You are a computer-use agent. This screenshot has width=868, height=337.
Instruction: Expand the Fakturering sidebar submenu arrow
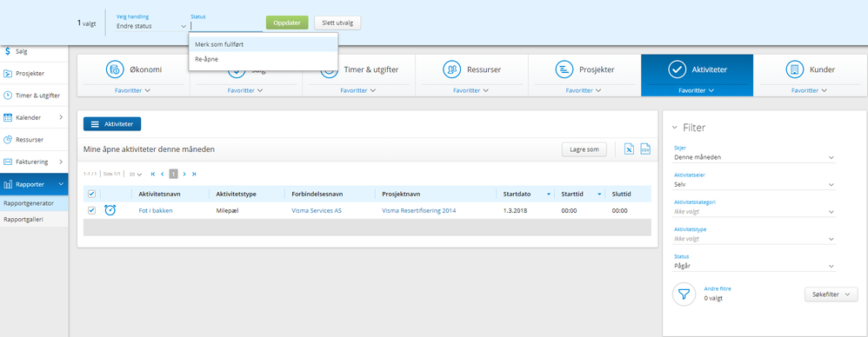point(60,162)
